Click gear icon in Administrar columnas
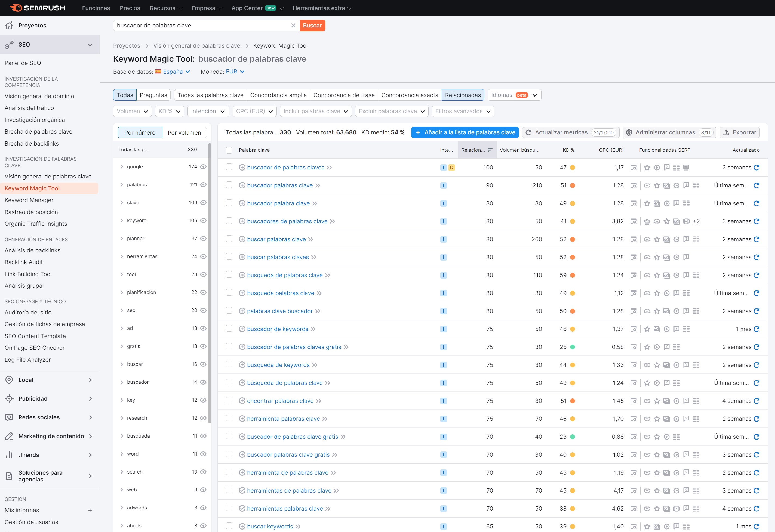 629,132
